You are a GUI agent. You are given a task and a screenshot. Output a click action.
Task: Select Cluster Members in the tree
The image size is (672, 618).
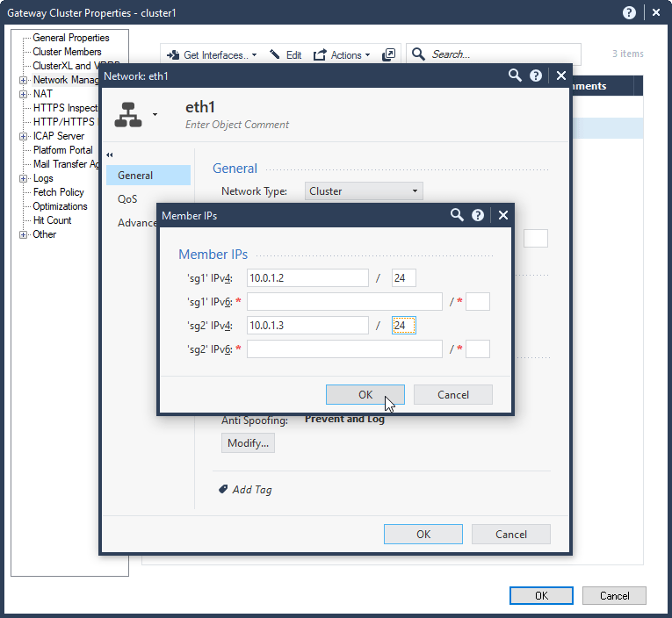pyautogui.click(x=68, y=52)
